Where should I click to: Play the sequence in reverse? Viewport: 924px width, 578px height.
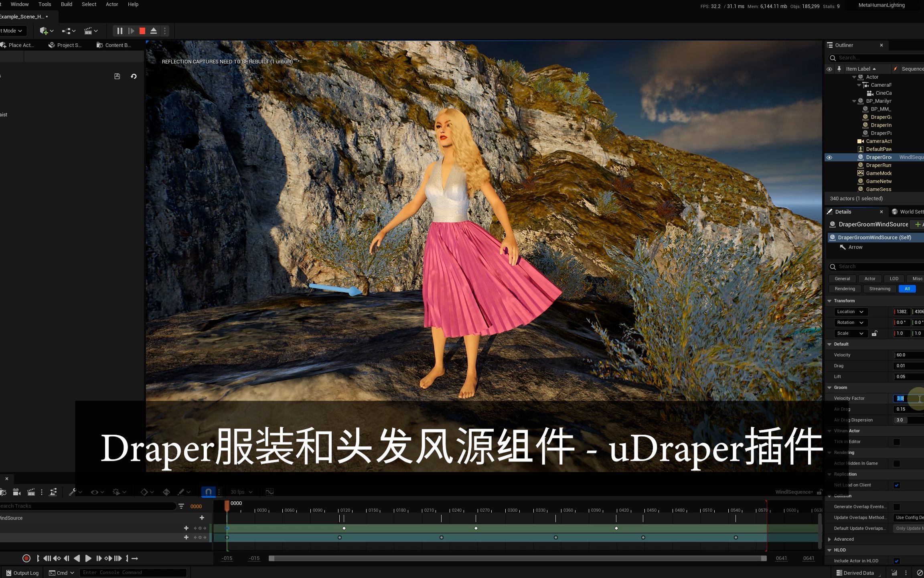pos(77,558)
